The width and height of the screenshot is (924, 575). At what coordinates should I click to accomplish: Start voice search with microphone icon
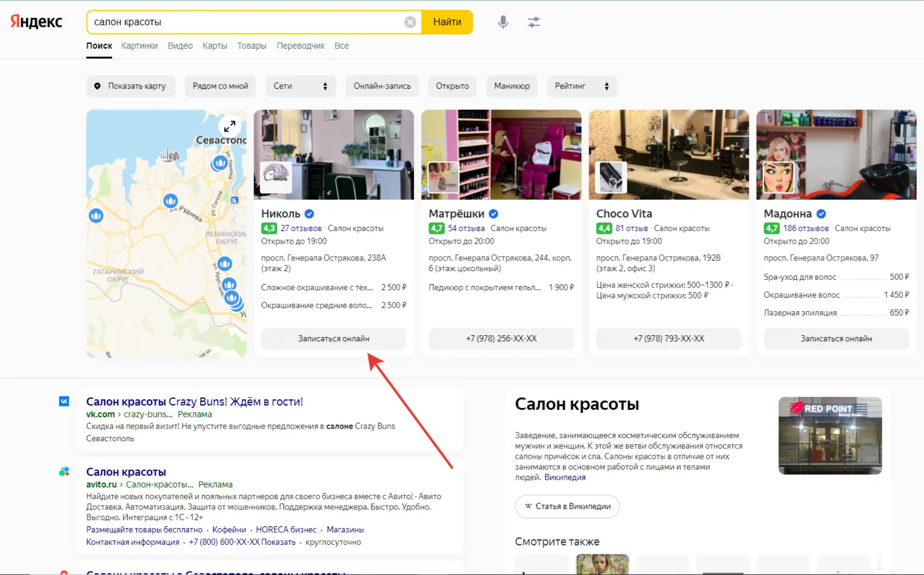tap(503, 22)
